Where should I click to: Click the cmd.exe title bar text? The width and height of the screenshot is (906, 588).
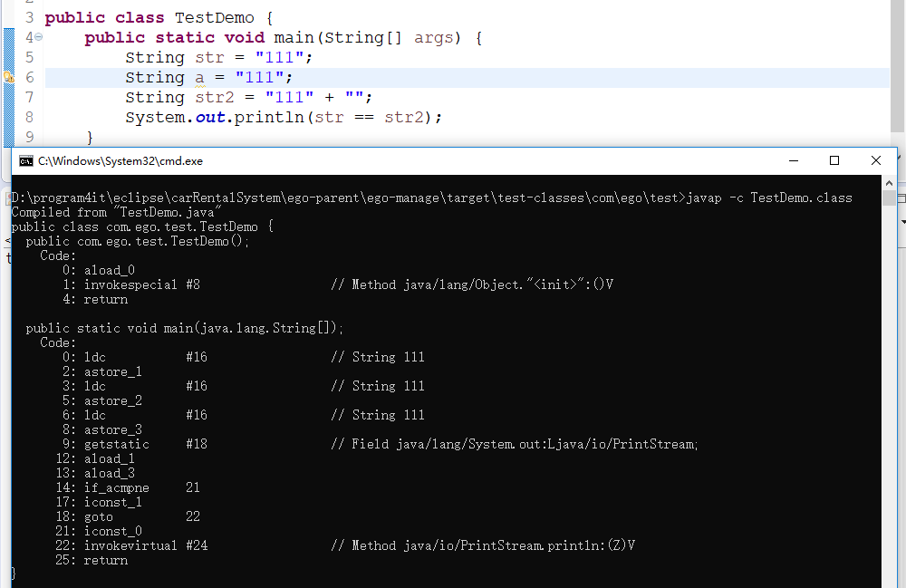120,161
